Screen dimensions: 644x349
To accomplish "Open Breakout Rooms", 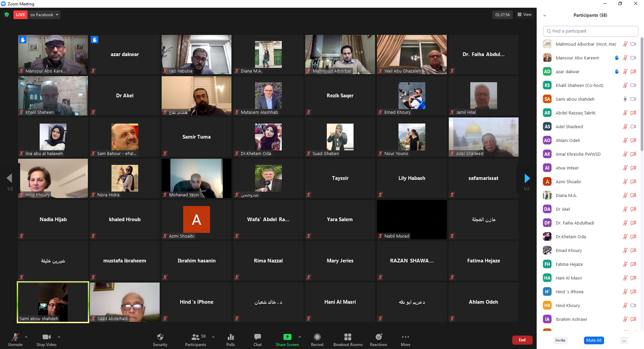I will (348, 337).
